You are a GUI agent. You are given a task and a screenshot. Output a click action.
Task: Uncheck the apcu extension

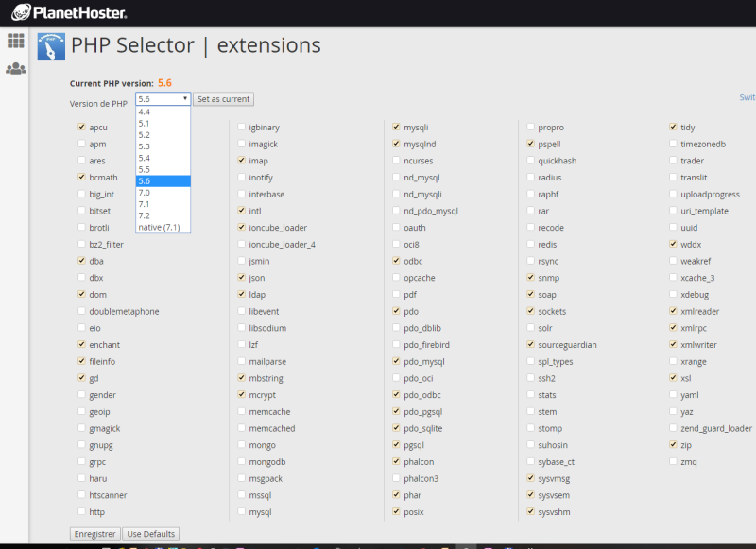pyautogui.click(x=82, y=127)
